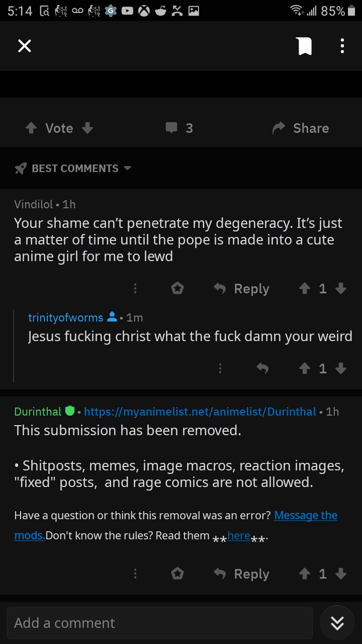This screenshot has width=362, height=644.
Task: Upvote trinityofworms' comment
Action: point(304,368)
